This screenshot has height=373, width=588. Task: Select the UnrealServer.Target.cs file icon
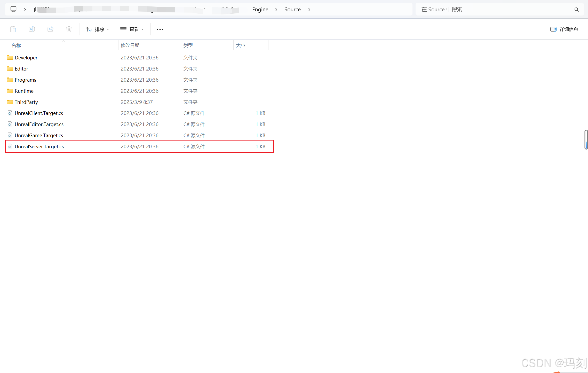10,147
